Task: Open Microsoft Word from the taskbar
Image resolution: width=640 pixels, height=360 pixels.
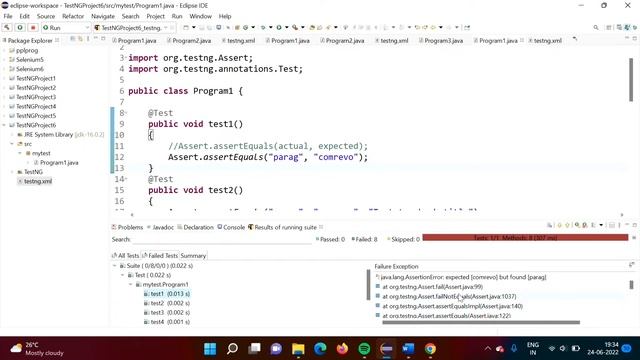Action: pyautogui.click(x=408, y=349)
